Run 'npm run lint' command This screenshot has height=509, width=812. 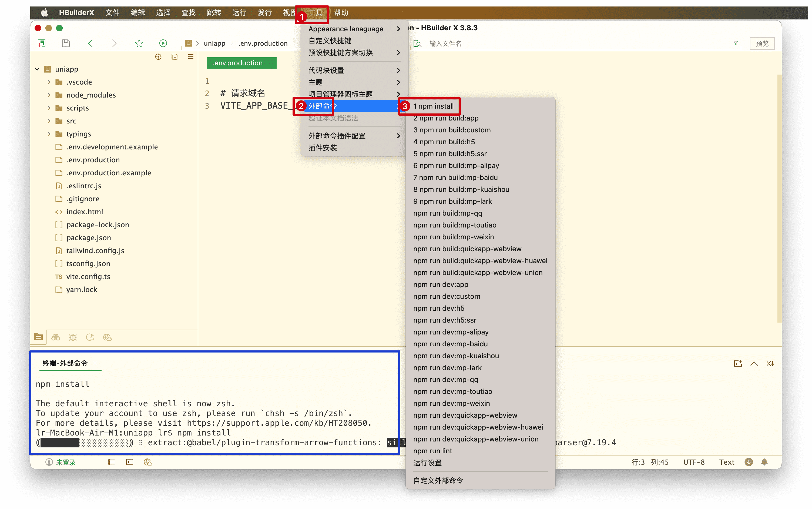(480, 451)
